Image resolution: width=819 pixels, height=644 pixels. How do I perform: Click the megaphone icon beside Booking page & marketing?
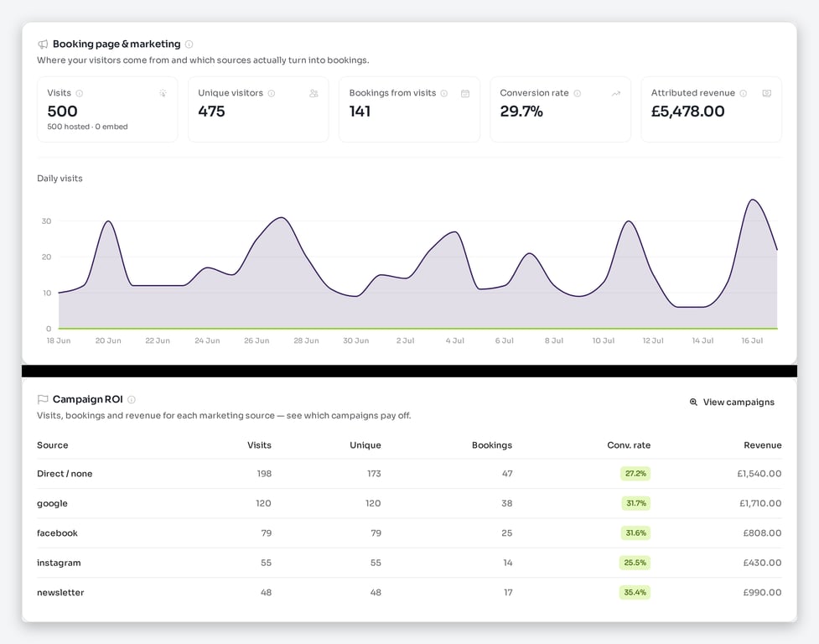point(43,44)
